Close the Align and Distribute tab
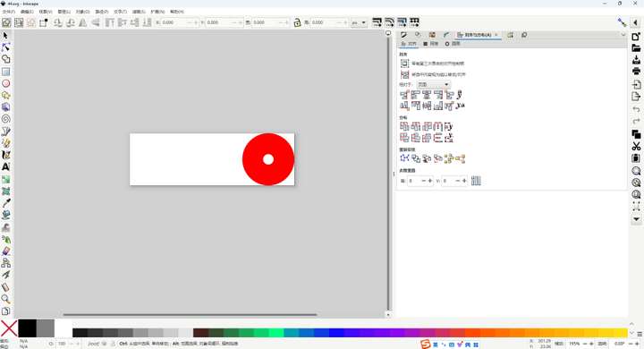This screenshot has height=349, width=644. [x=496, y=35]
